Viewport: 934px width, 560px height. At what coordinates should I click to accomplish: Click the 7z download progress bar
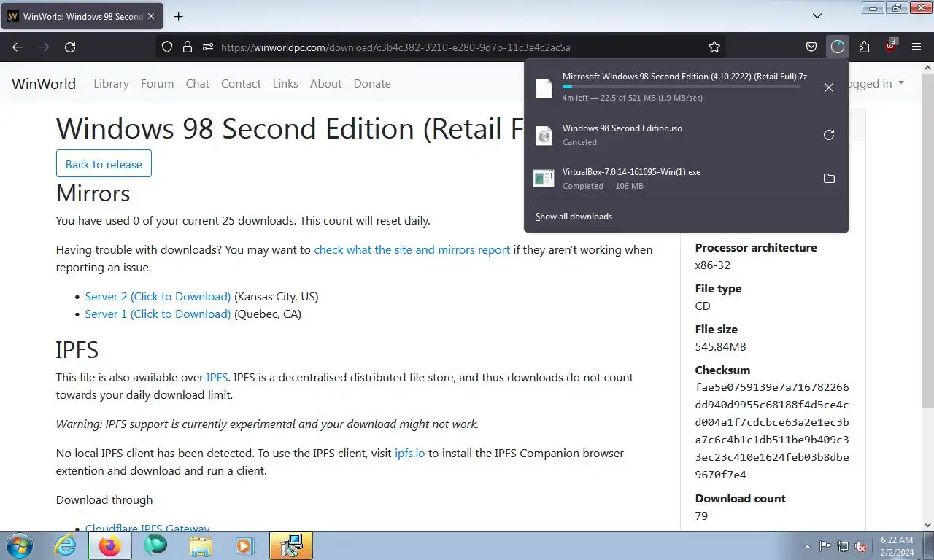(x=682, y=87)
